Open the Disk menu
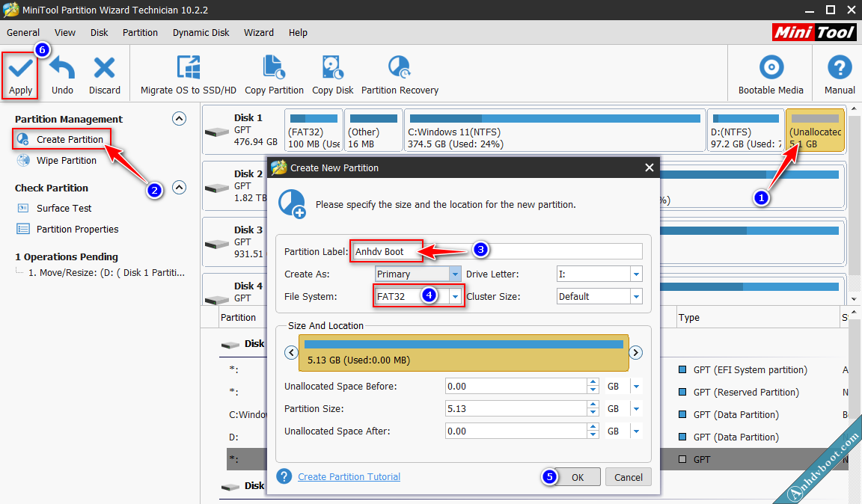 click(99, 32)
